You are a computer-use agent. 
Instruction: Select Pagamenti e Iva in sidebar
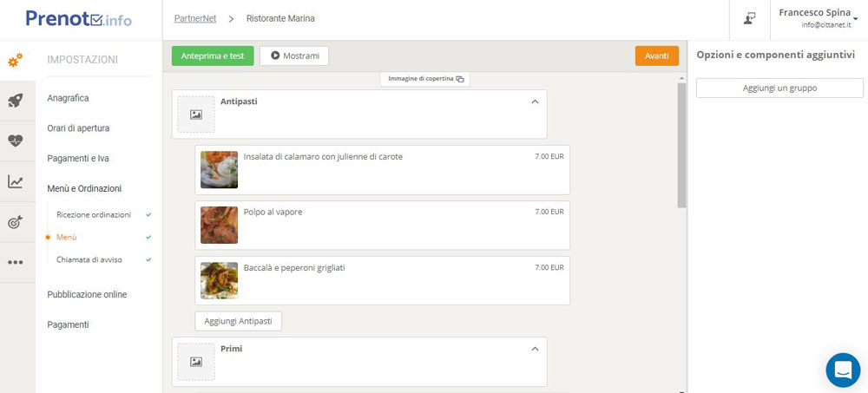point(78,159)
